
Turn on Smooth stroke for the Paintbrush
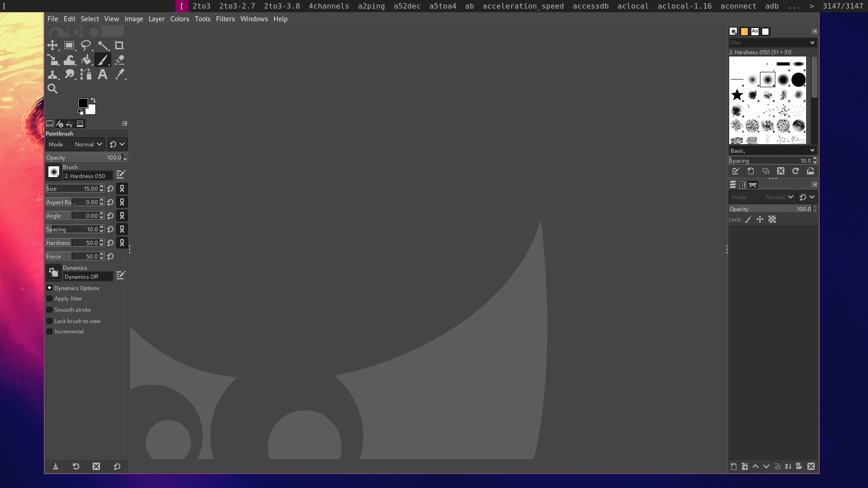tap(50, 310)
